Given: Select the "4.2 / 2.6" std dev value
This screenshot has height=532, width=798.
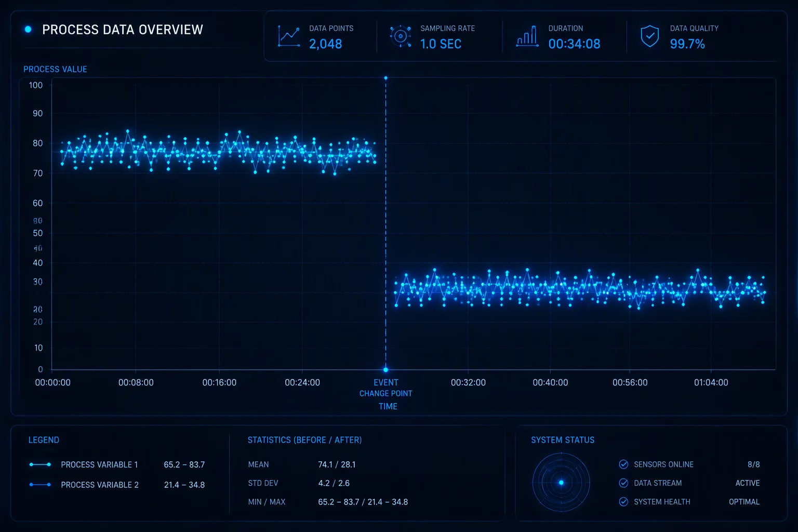Looking at the screenshot, I should 334,483.
